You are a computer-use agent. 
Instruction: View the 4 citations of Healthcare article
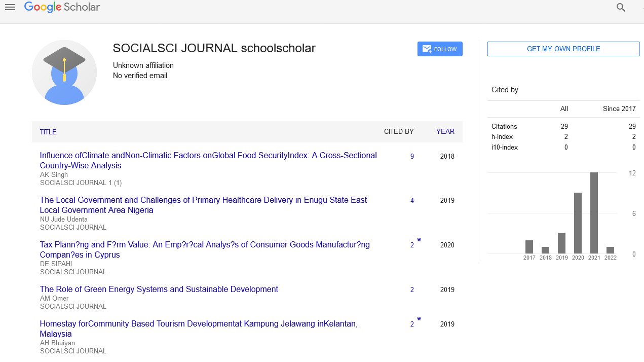(x=412, y=201)
